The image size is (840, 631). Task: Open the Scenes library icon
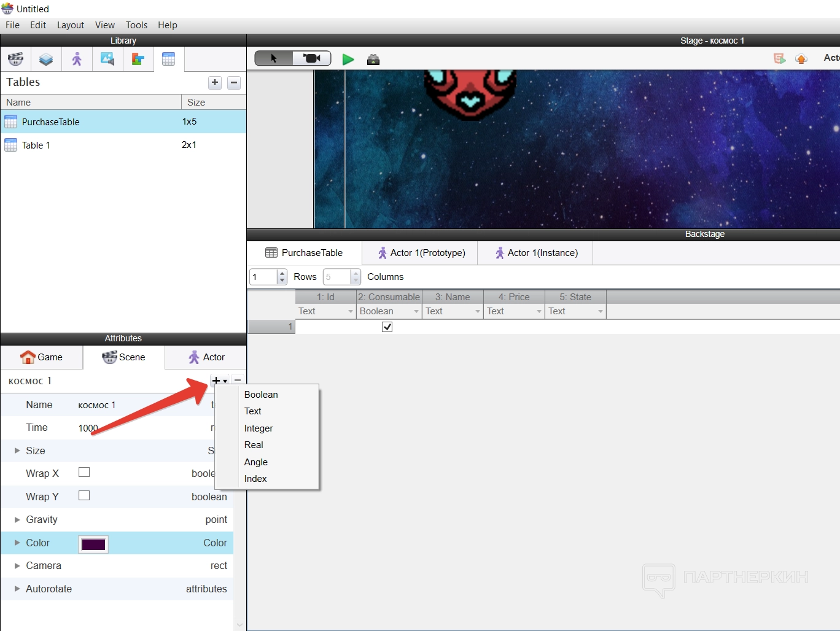click(x=15, y=60)
